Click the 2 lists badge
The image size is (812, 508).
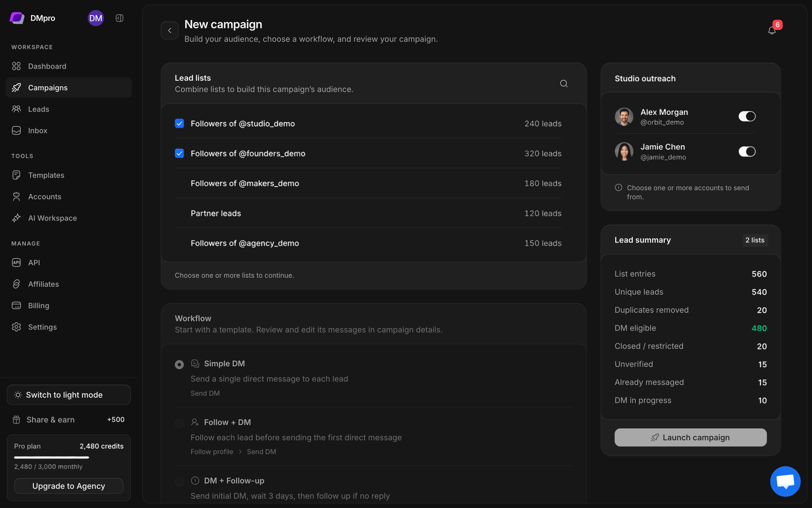tap(755, 240)
